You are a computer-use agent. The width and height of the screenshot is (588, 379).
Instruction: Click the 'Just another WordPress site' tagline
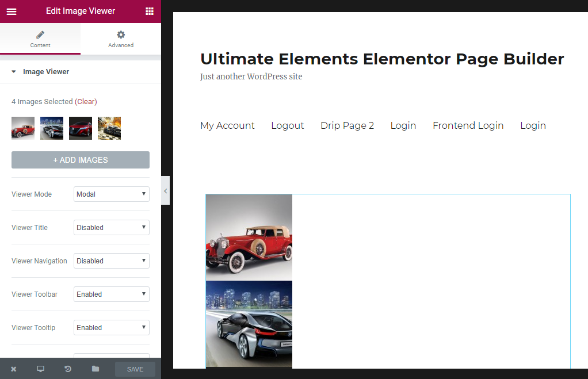[x=251, y=76]
